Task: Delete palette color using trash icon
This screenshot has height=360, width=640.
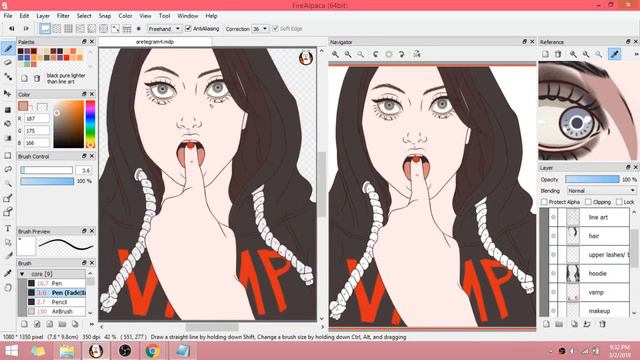Action: 37,78
